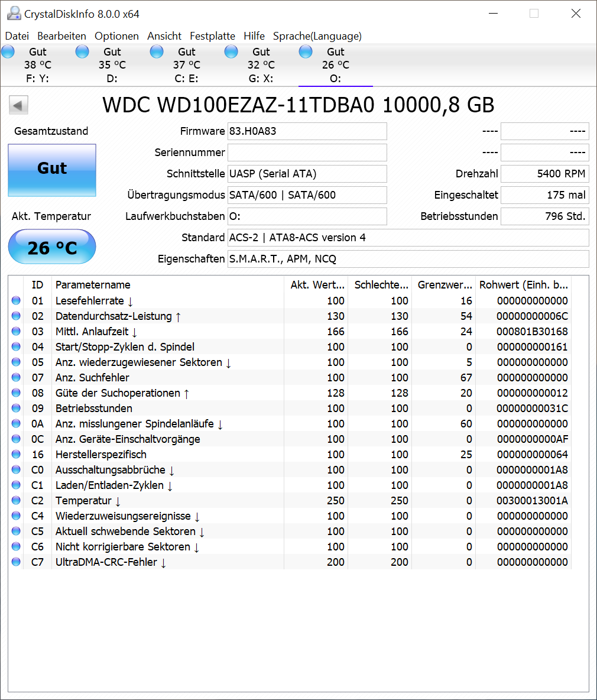Click status orb for Mittl. Anlaufzeit row
This screenshot has height=700, width=597.
(16, 331)
